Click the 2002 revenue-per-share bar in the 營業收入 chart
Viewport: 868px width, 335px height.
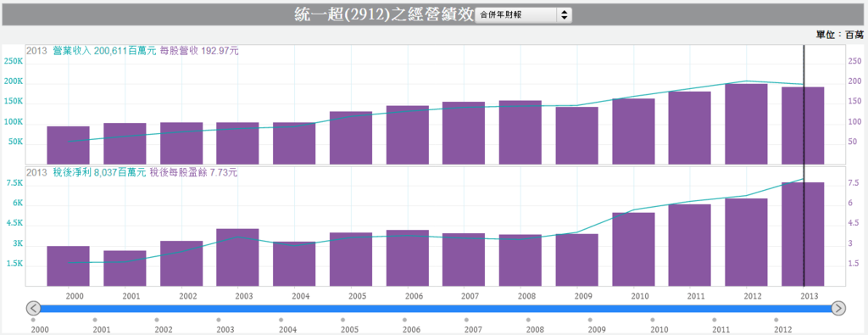pos(181,143)
